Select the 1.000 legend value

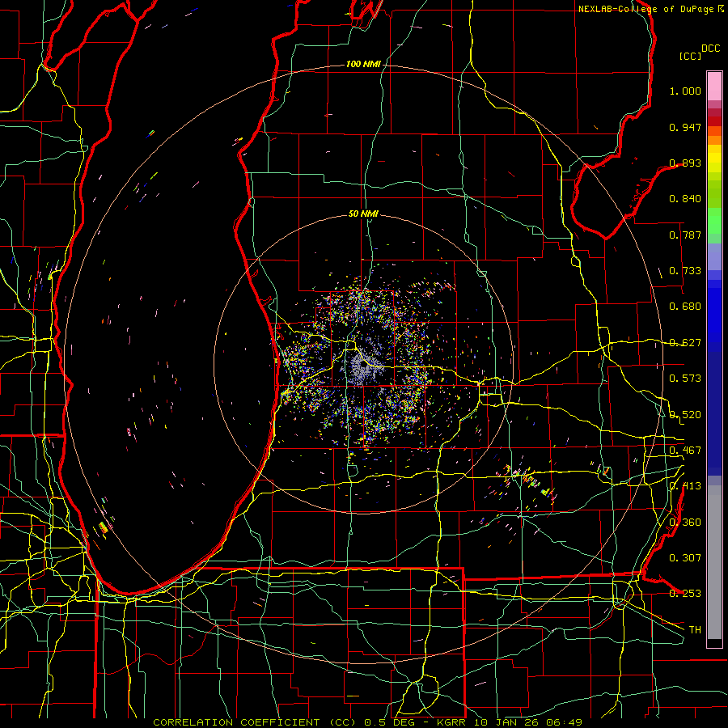pos(685,91)
